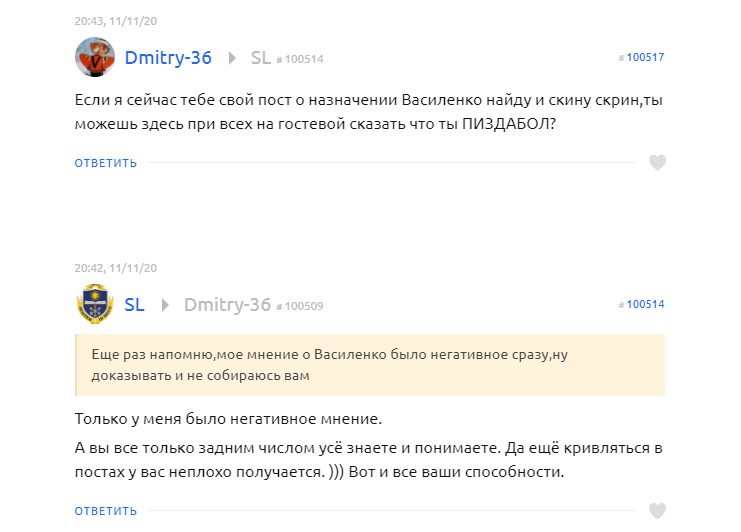The height and width of the screenshot is (532, 741).
Task: Click the 20:42, 11/11/20 timestamp
Action: [x=115, y=268]
